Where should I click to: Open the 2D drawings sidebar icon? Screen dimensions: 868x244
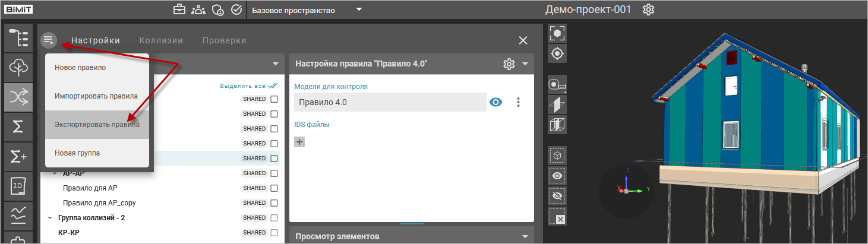[x=18, y=187]
